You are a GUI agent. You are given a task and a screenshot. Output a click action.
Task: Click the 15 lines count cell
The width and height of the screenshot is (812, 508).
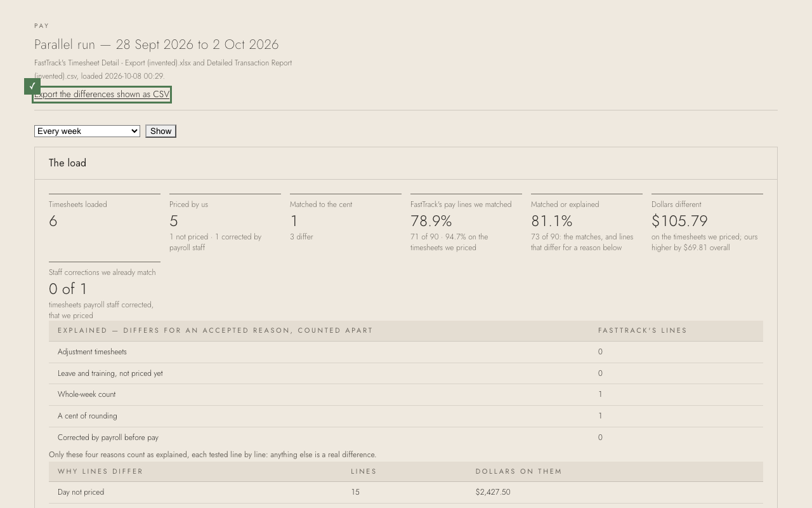point(355,492)
